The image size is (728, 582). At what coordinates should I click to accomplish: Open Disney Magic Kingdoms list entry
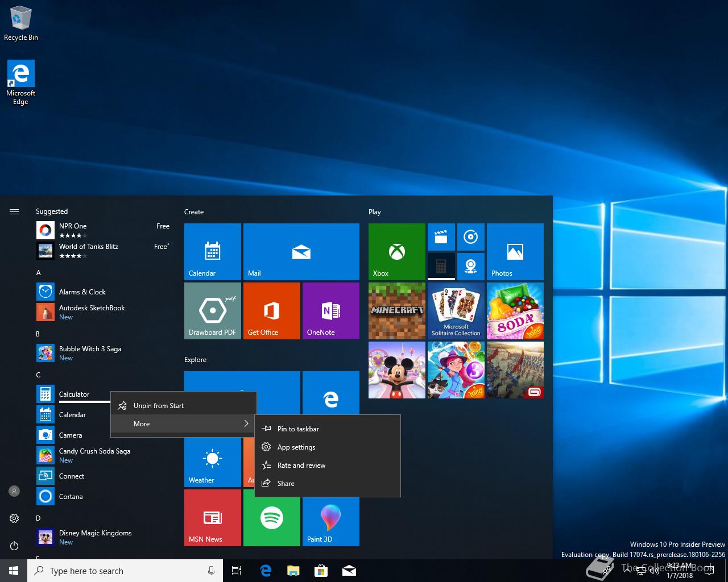[x=104, y=537]
